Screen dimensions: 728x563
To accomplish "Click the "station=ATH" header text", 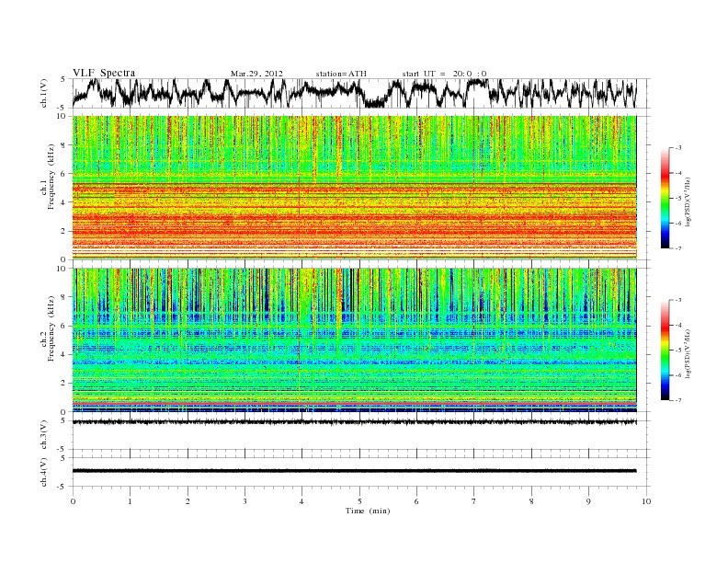I will tap(341, 74).
